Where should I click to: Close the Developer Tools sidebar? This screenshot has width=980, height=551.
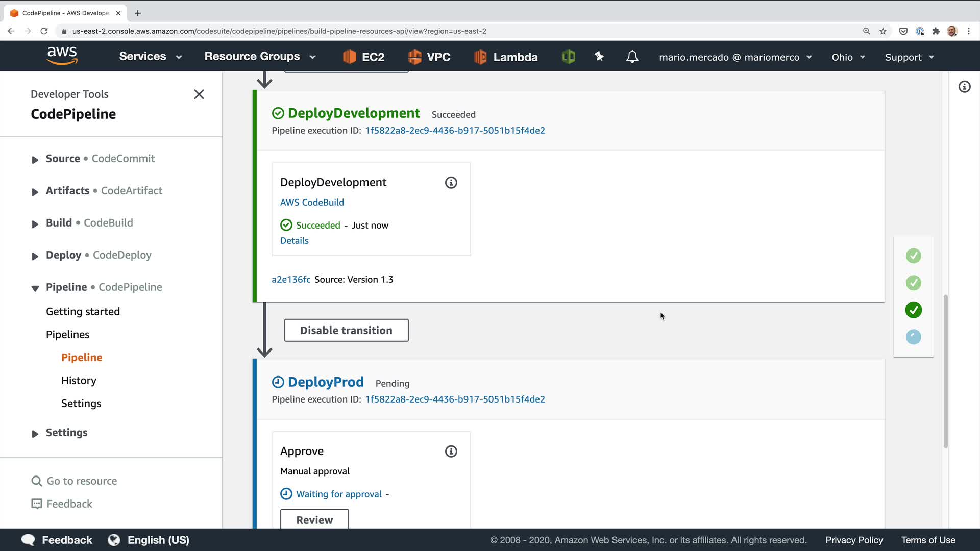pos(199,94)
